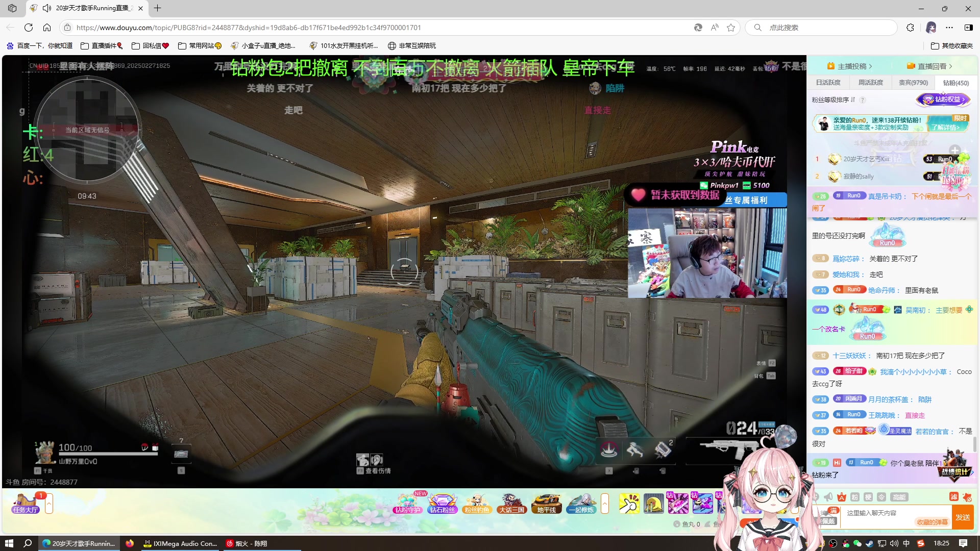Open the 粉丝钓鱼 activity icon

click(477, 503)
